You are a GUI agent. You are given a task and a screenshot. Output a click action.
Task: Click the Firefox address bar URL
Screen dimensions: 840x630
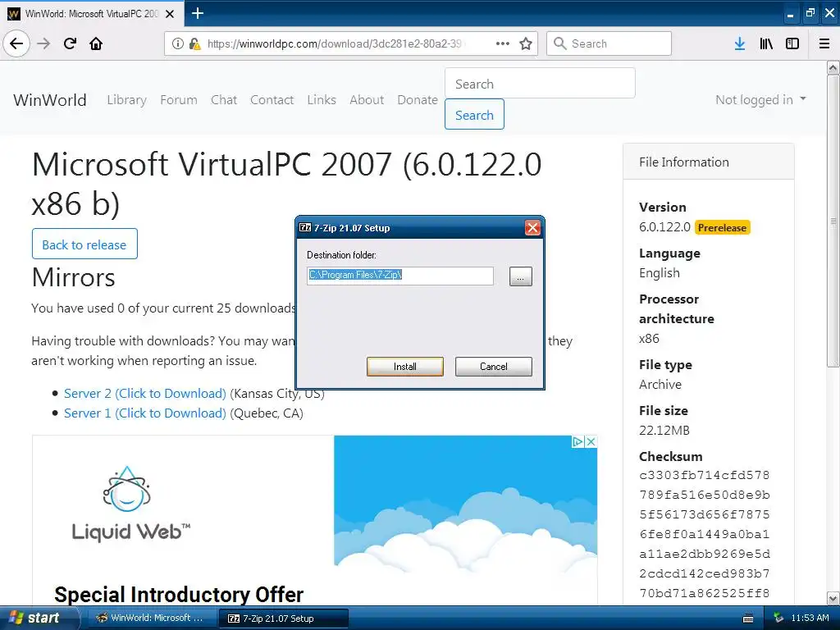click(x=335, y=43)
